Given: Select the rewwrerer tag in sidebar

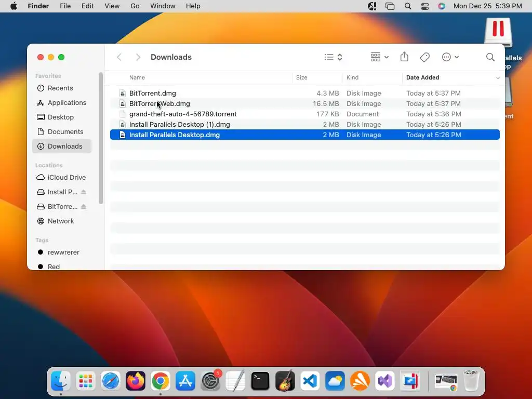Looking at the screenshot, I should [62, 252].
